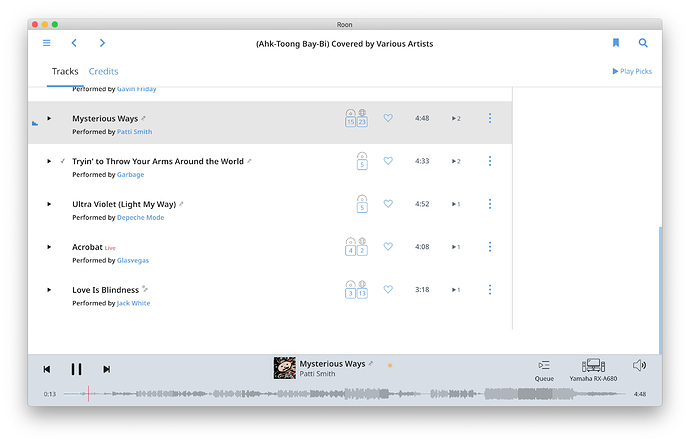Viewport: 690px width, 443px height.
Task: Show 3 library versions of Love Is Blindness
Action: [x=350, y=290]
